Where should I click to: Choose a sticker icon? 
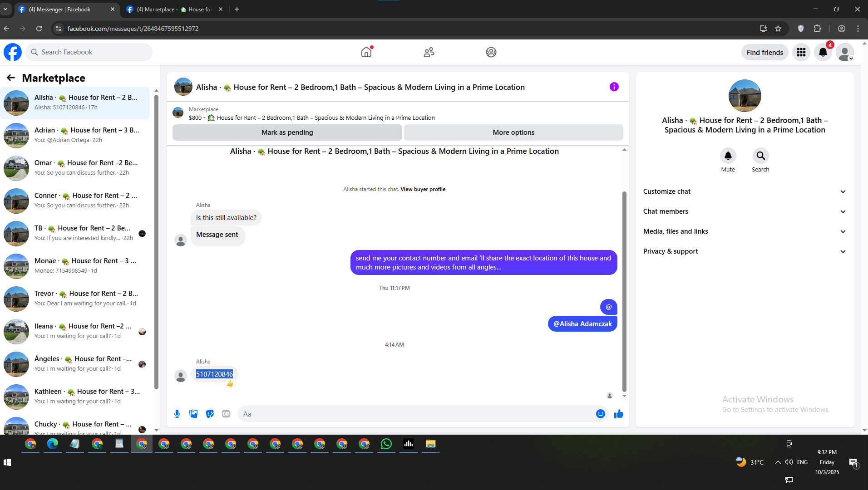click(x=210, y=414)
